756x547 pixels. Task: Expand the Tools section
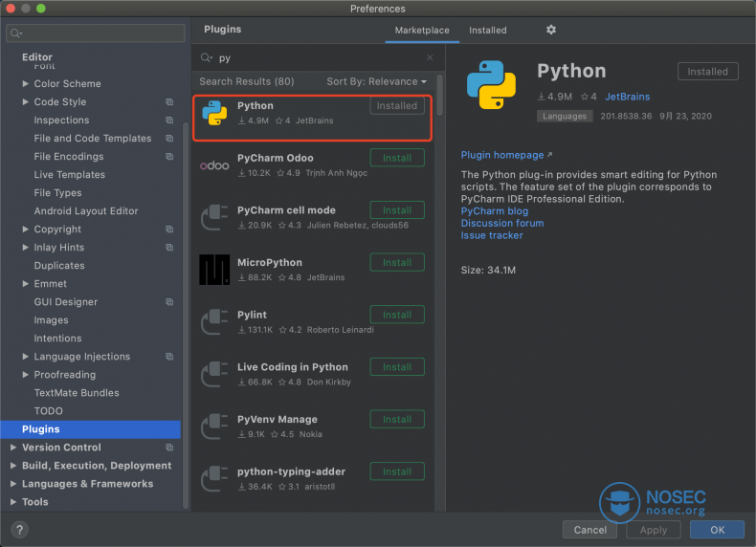pos(13,502)
